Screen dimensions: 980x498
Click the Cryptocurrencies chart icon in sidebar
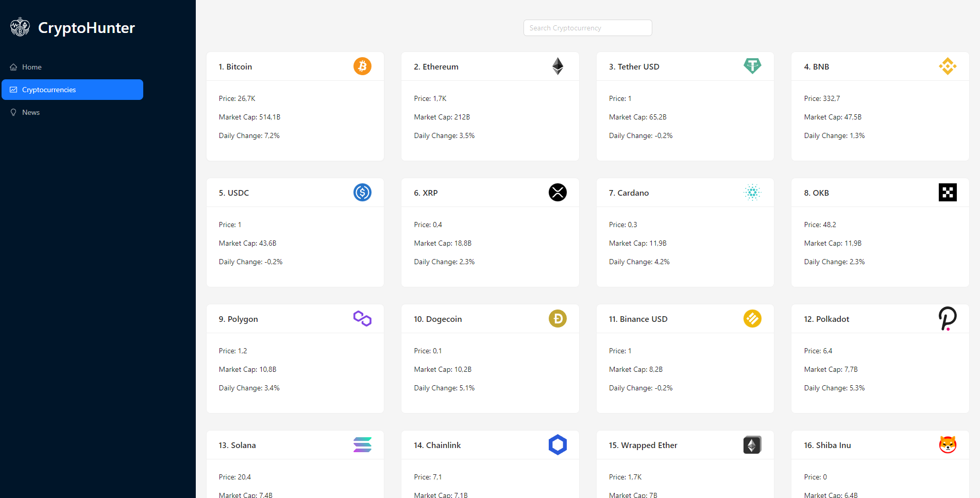coord(13,90)
